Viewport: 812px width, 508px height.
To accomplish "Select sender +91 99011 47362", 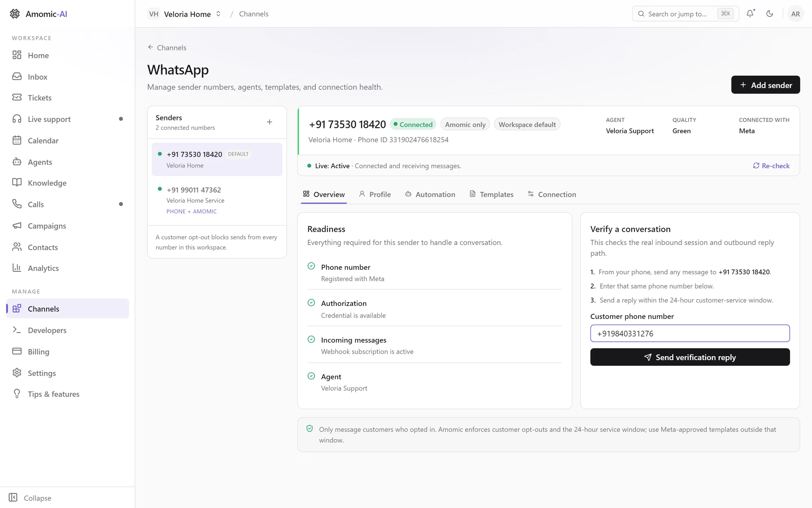I will coord(217,200).
